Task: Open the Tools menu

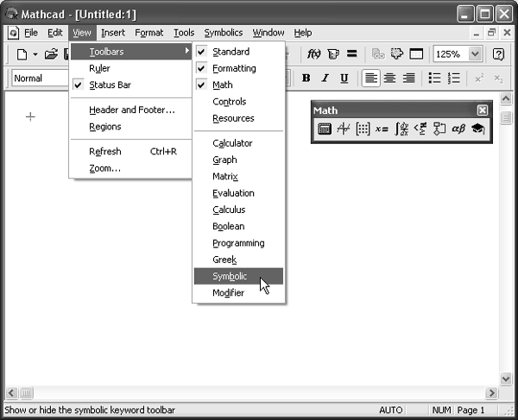Action: (184, 33)
